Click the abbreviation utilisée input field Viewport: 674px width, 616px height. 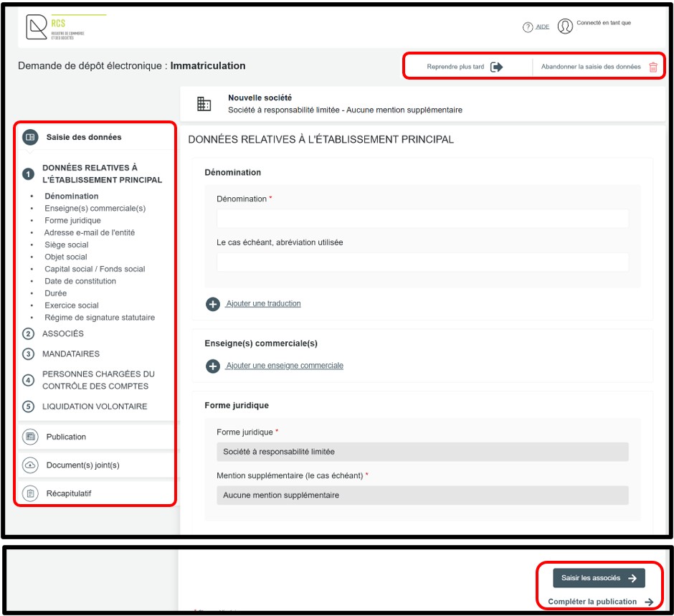(422, 262)
